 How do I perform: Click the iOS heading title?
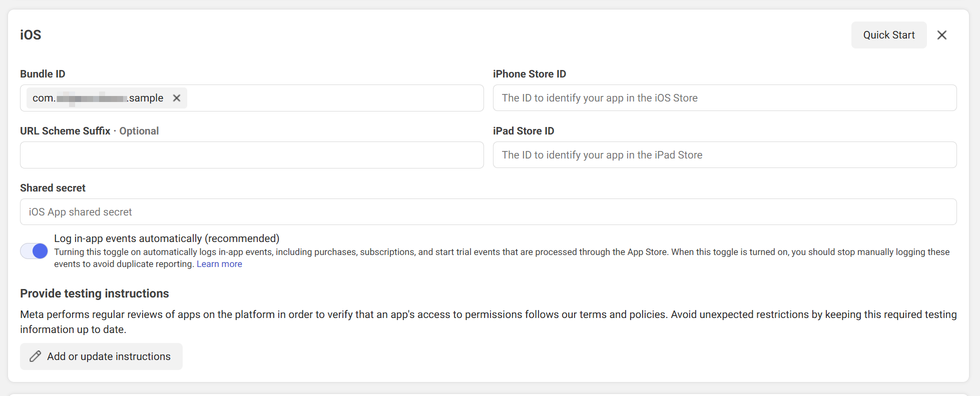30,34
